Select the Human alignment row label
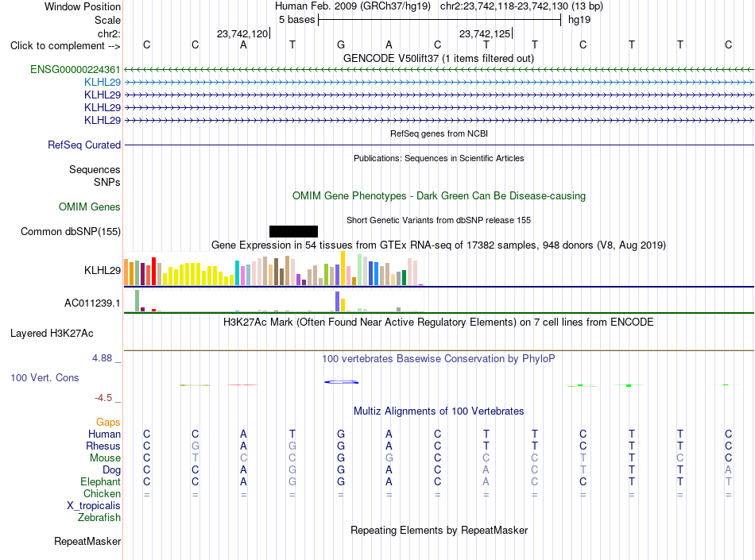The height and width of the screenshot is (560, 755). pyautogui.click(x=104, y=434)
